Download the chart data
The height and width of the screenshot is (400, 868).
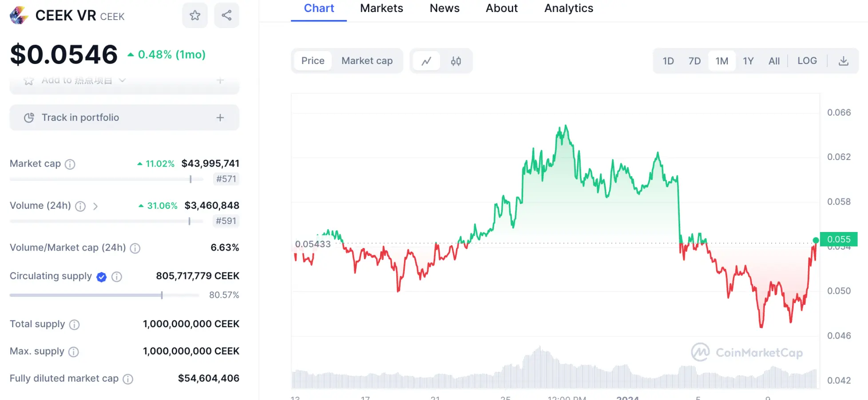[x=843, y=61]
